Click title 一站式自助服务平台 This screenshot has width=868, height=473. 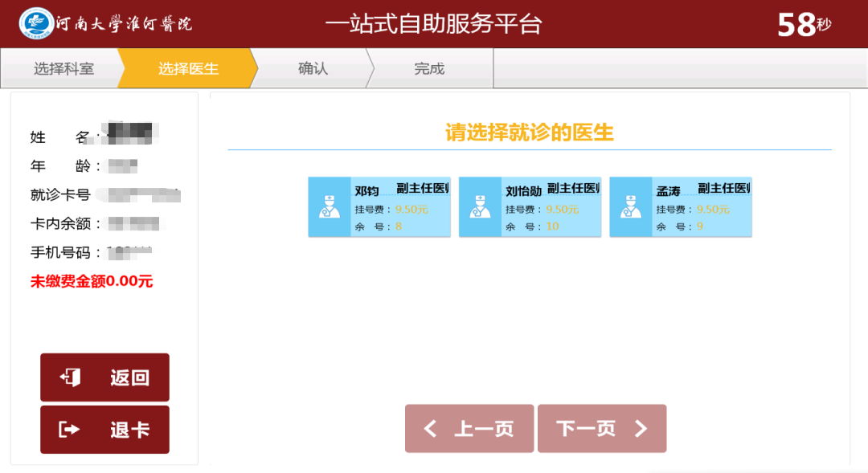[x=433, y=24]
